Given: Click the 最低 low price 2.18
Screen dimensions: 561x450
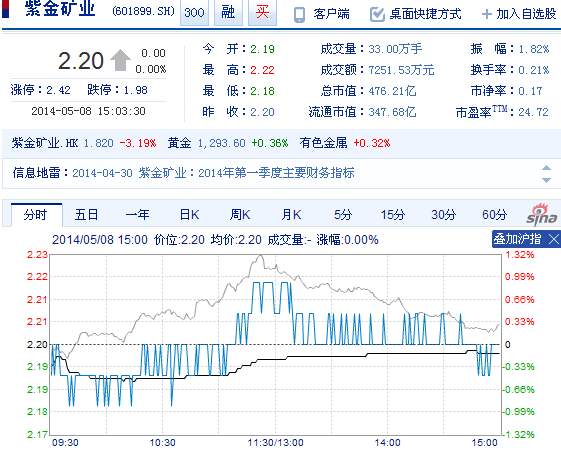Looking at the screenshot, I should [x=262, y=91].
